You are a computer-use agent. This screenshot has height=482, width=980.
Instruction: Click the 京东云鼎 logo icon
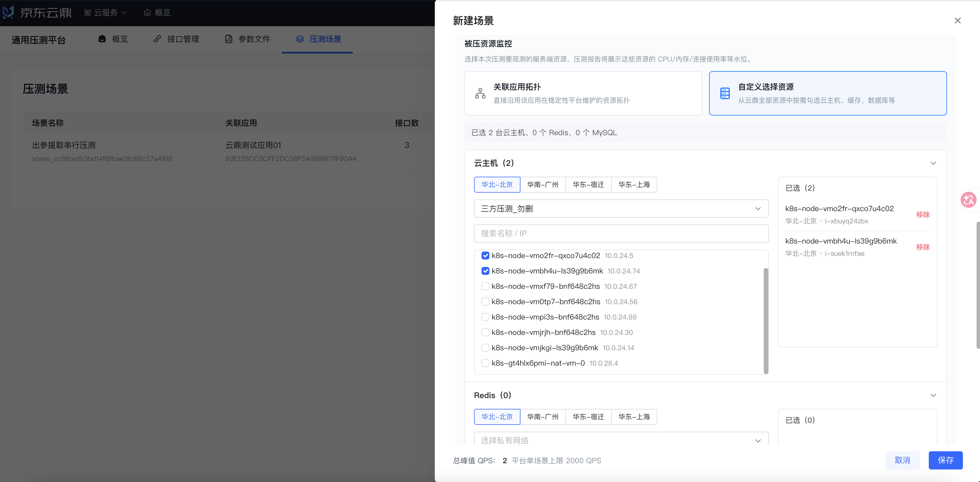pos(8,12)
